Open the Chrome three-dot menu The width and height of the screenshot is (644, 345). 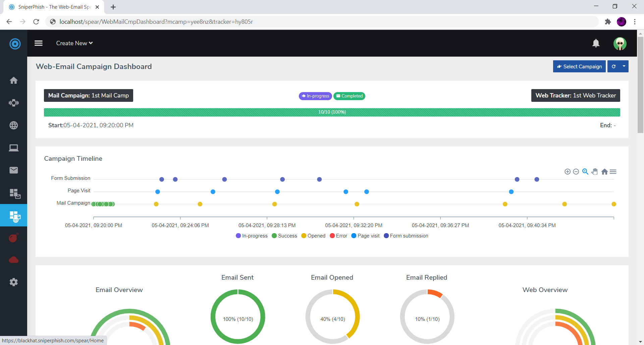(x=635, y=22)
